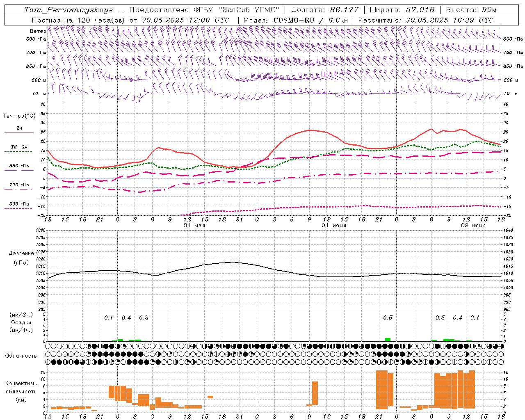The width and height of the screenshot is (525, 420).
Task: Click the "Td 2м" dew point legend entry
Action: pyautogui.click(x=19, y=147)
